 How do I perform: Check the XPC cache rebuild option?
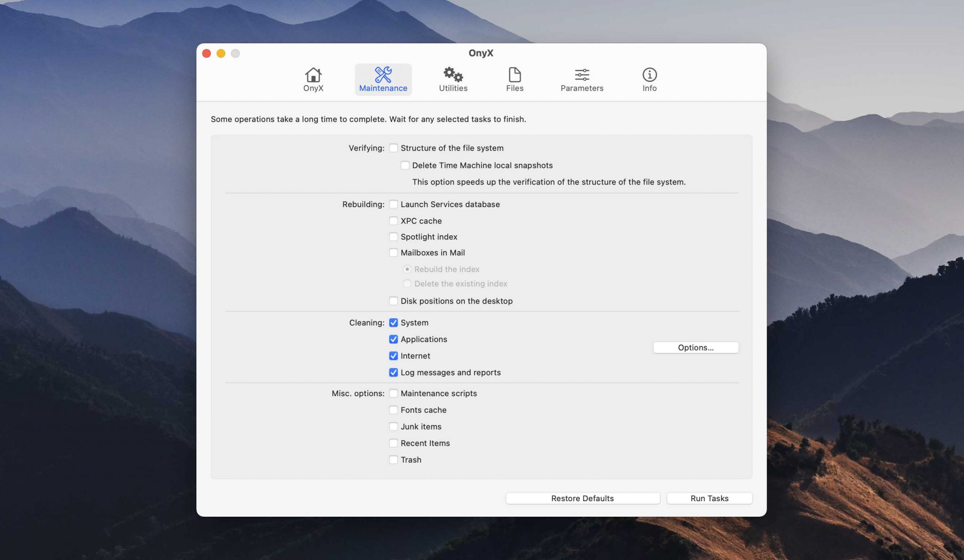(x=394, y=221)
